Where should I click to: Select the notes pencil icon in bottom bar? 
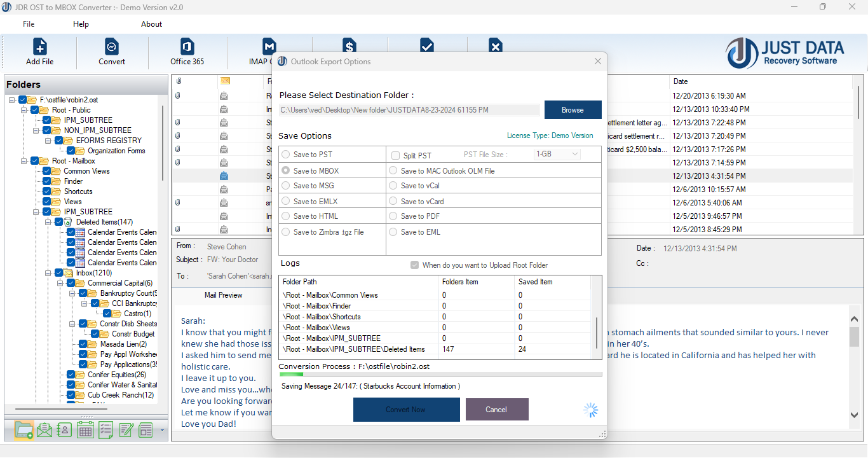126,430
